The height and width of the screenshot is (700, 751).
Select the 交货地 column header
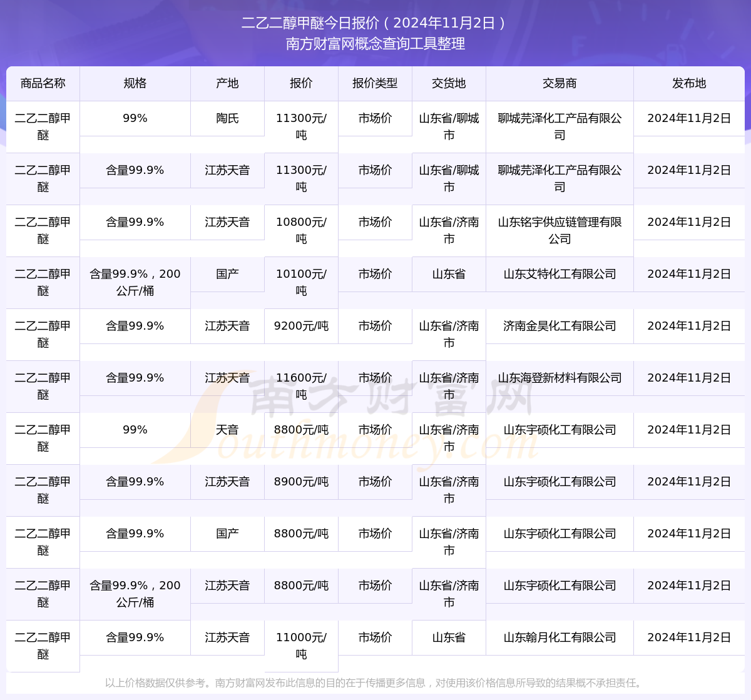pyautogui.click(x=449, y=83)
